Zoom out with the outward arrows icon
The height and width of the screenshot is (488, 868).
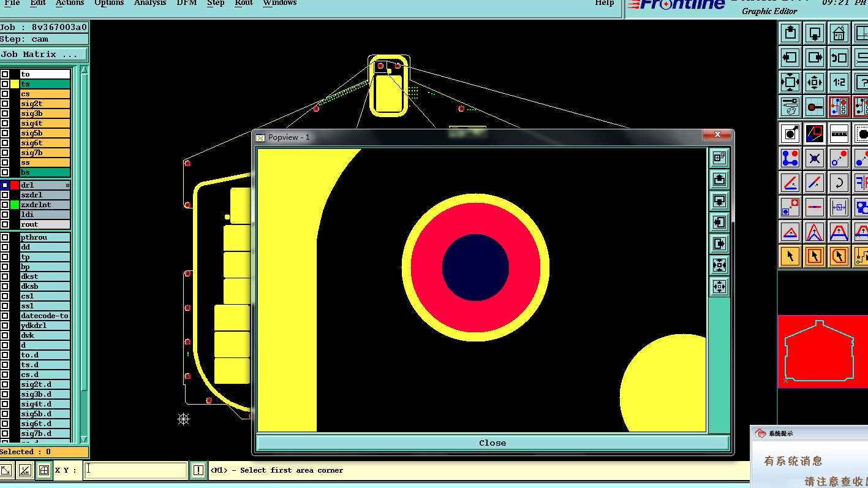815,82
